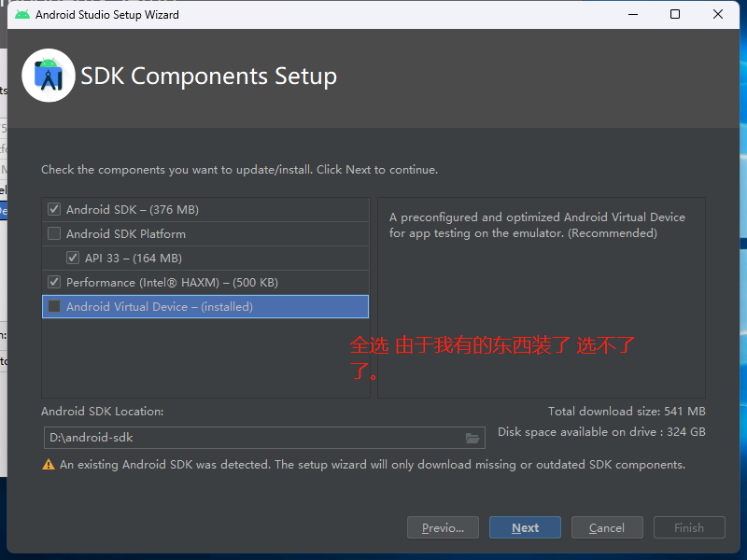Click the Android Studio logo icon
This screenshot has height=560, width=747.
click(x=48, y=76)
